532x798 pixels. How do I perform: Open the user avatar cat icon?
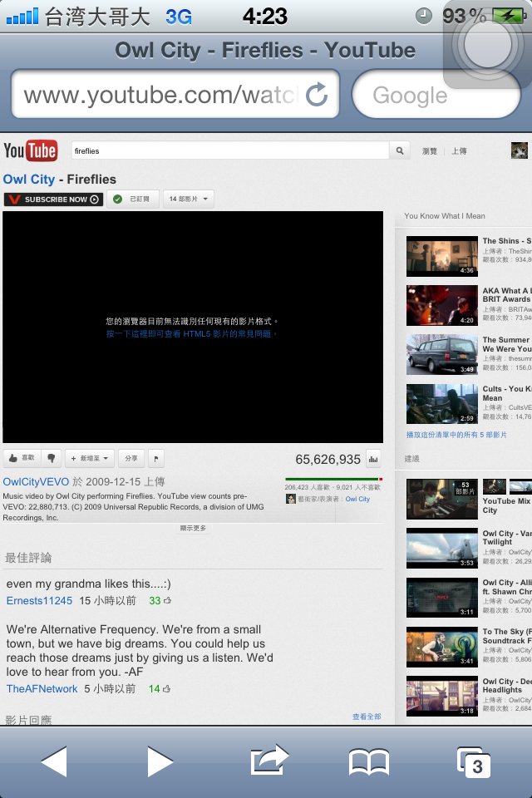pos(520,150)
